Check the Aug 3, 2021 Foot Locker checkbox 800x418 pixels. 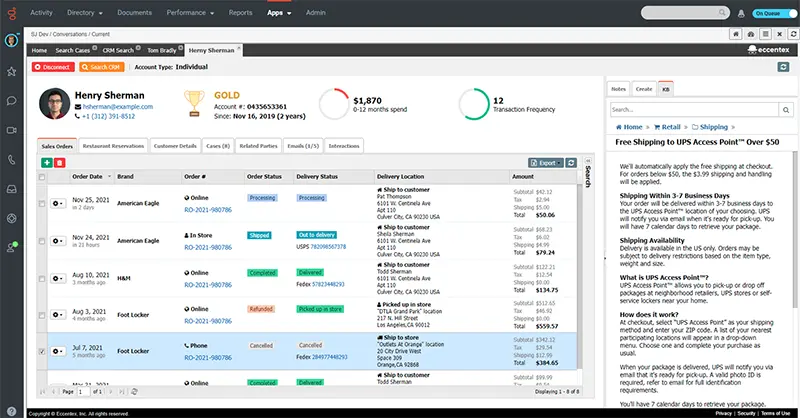point(42,315)
